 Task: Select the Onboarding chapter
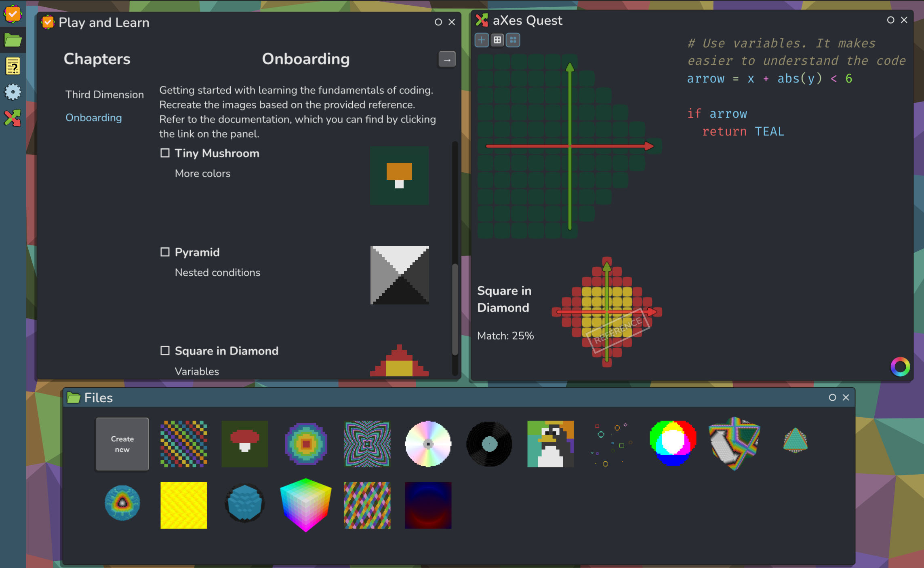click(x=94, y=118)
